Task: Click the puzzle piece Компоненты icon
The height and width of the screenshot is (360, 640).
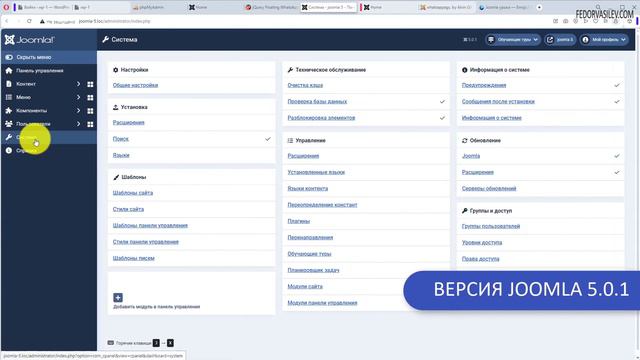Action: pyautogui.click(x=9, y=111)
